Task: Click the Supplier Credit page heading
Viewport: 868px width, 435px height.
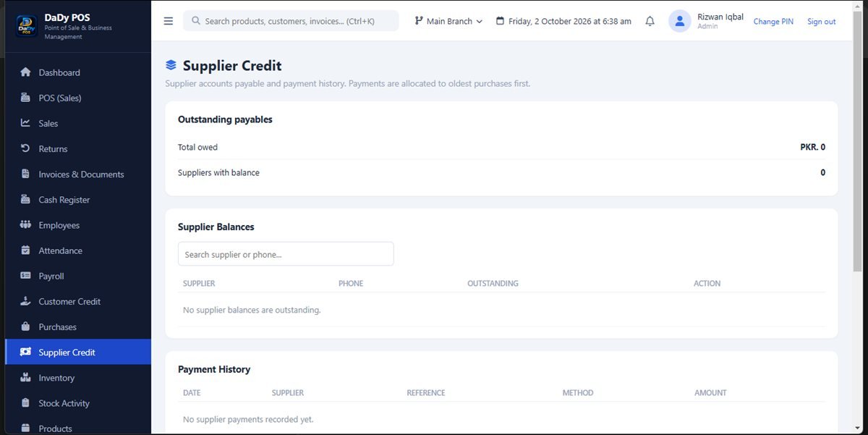Action: (232, 66)
